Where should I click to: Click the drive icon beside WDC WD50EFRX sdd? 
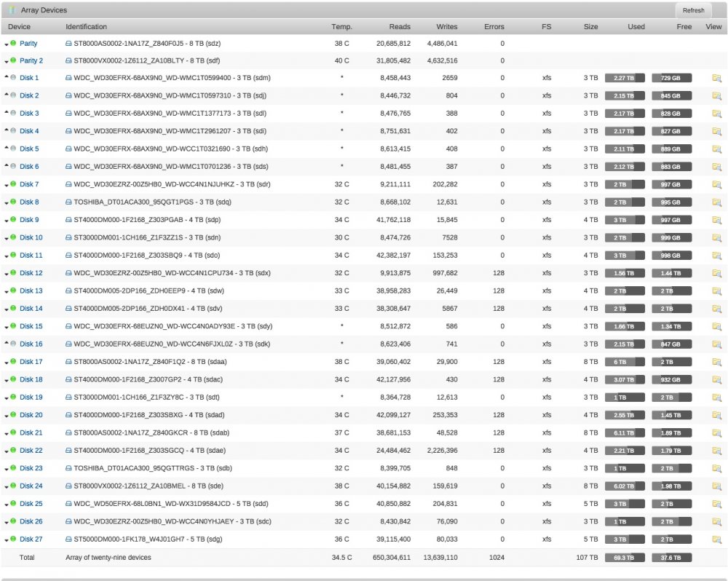pos(68,503)
